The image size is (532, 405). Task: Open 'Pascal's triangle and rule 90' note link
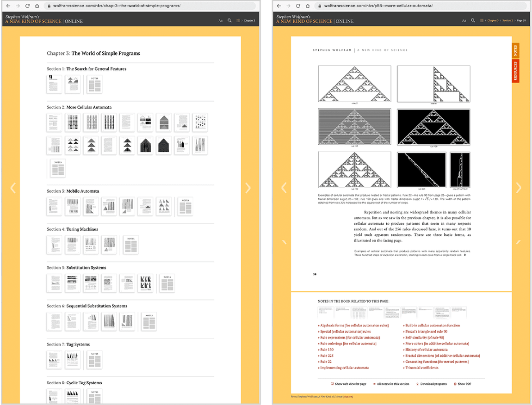[x=427, y=331]
